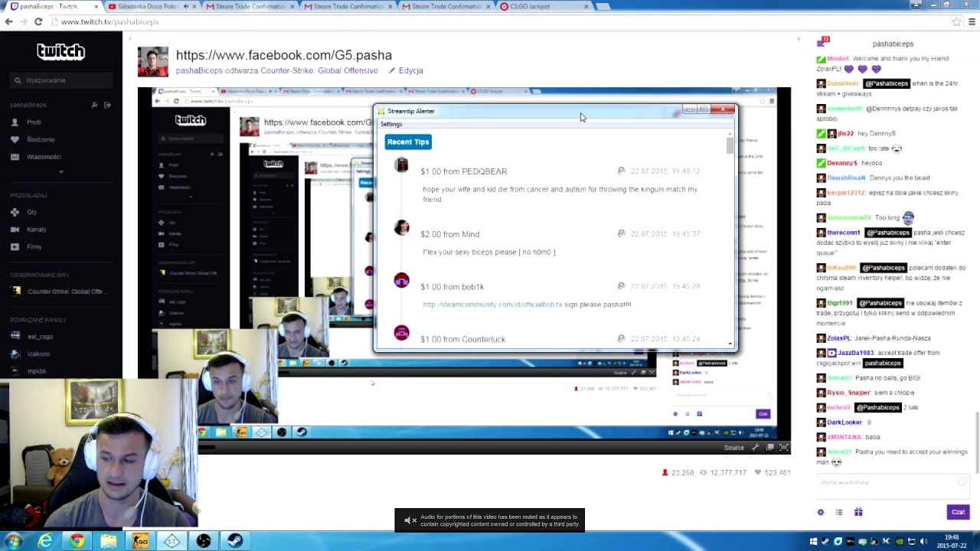Viewport: 980px width, 551px height.
Task: Reload the page with refresh icon
Action: coord(38,21)
